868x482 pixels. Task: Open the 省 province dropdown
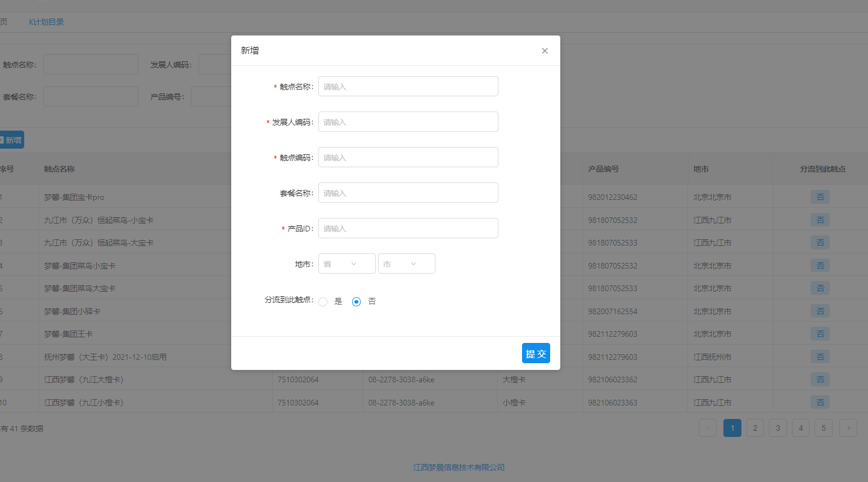point(347,264)
